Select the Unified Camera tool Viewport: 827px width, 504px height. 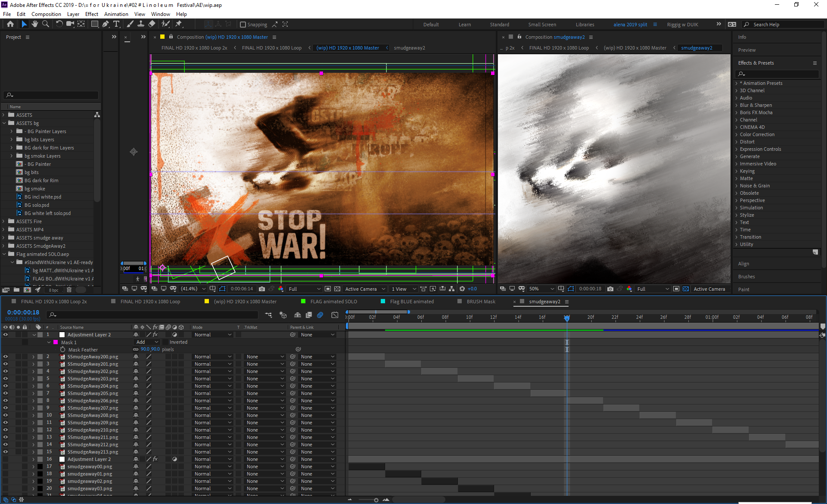[x=70, y=24]
